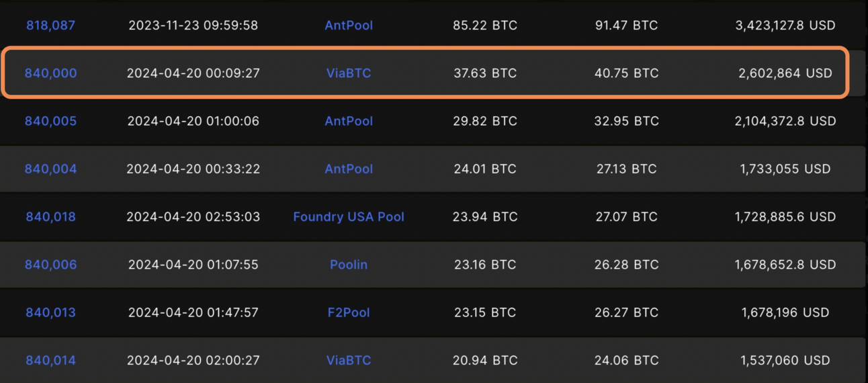Open AntPool in the 840,005 row
The image size is (868, 383).
tap(349, 121)
